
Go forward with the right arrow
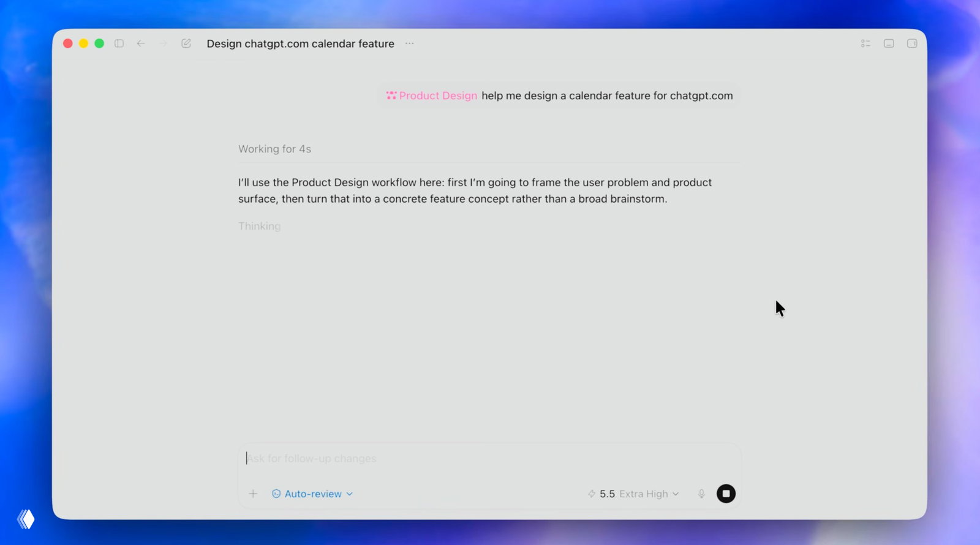pos(163,43)
